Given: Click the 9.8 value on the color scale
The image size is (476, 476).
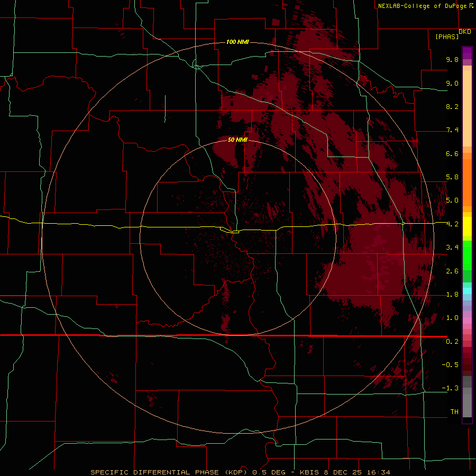Looking at the screenshot, I should (452, 59).
